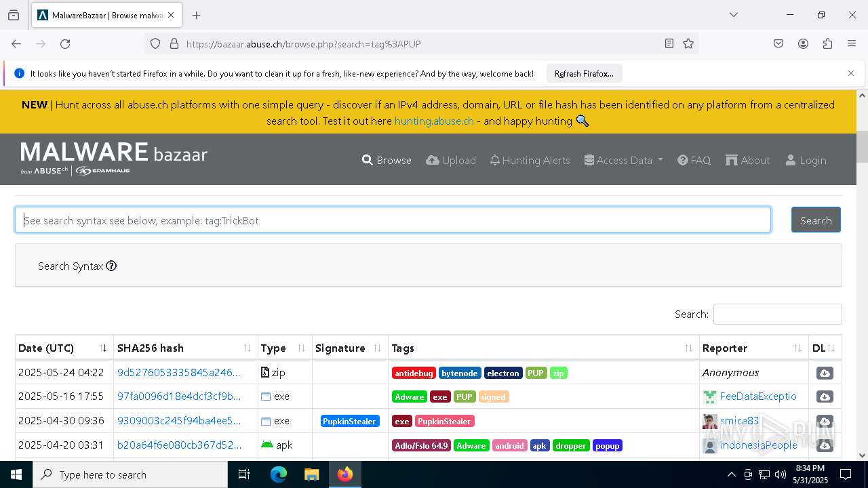Open the FAQ navigation item

[694, 160]
